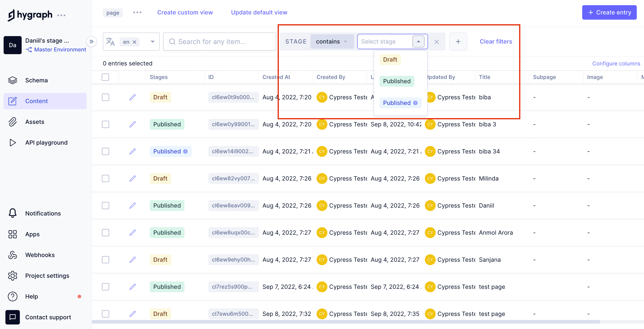
Task: Open the Assets section
Action: click(35, 122)
